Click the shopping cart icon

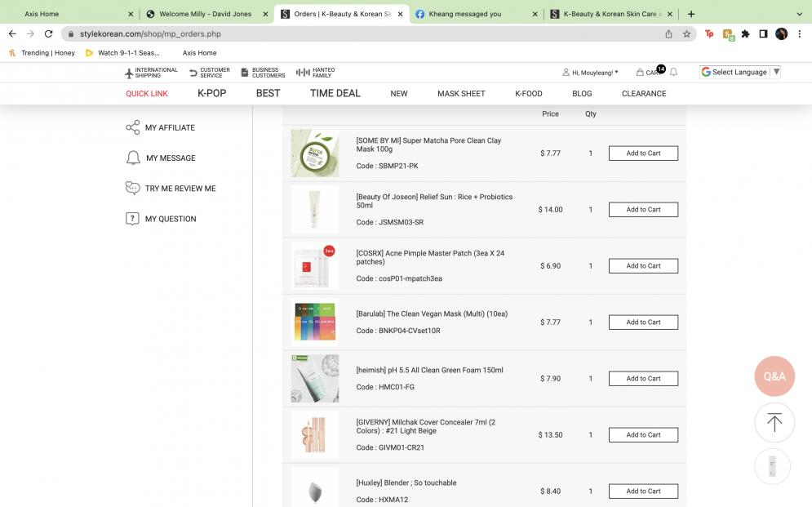point(641,73)
